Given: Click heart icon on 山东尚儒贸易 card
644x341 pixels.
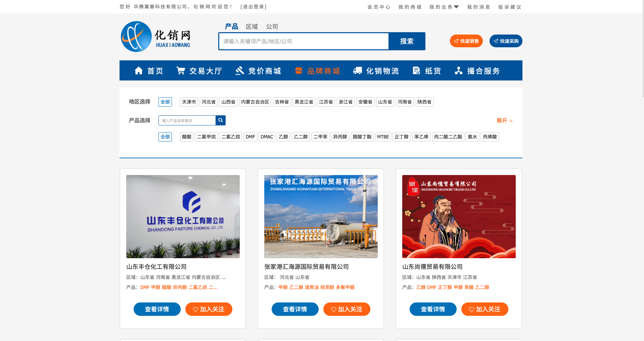Looking at the screenshot, I should coord(471,309).
